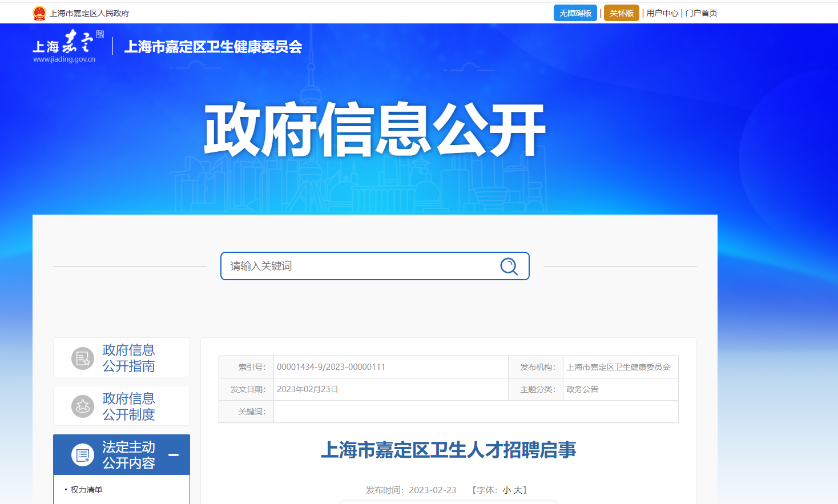Select 权力清单 in sidebar
The height and width of the screenshot is (504, 838).
tap(86, 490)
